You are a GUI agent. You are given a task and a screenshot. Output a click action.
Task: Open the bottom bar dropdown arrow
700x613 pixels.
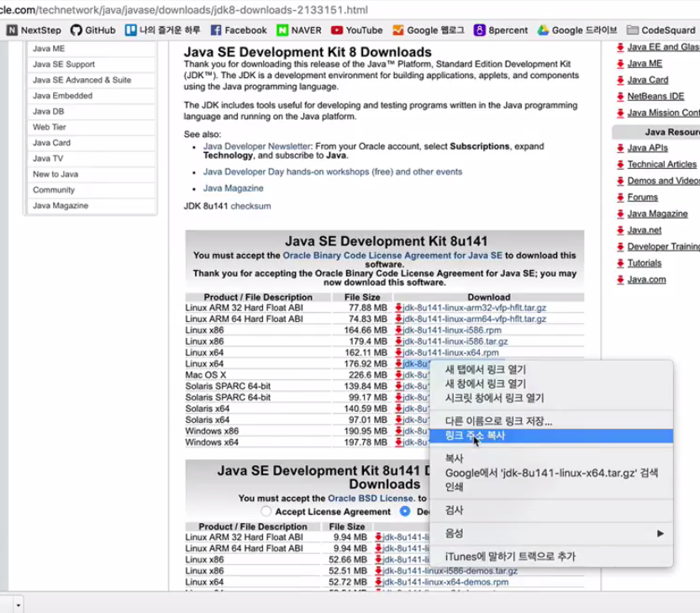pos(18,605)
